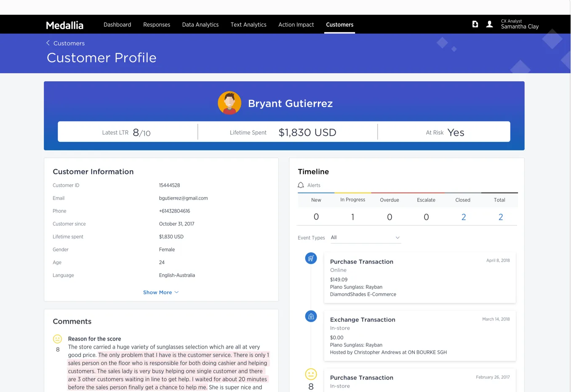This screenshot has height=392, width=571.
Task: Click the Alerts bell icon
Action: click(301, 185)
